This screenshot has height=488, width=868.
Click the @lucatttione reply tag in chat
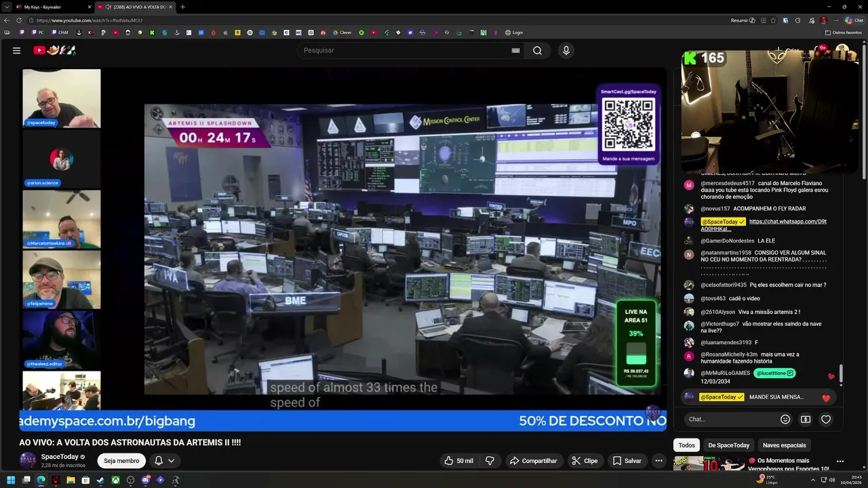point(774,373)
